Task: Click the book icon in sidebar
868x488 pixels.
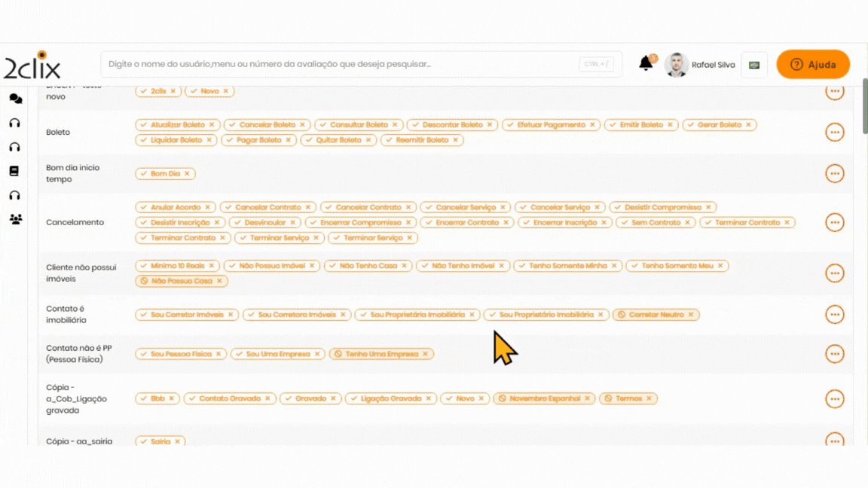Action: [x=14, y=171]
